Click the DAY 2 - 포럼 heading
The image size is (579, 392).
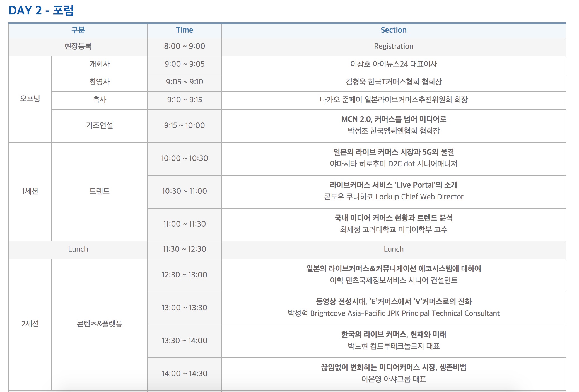pos(41,11)
